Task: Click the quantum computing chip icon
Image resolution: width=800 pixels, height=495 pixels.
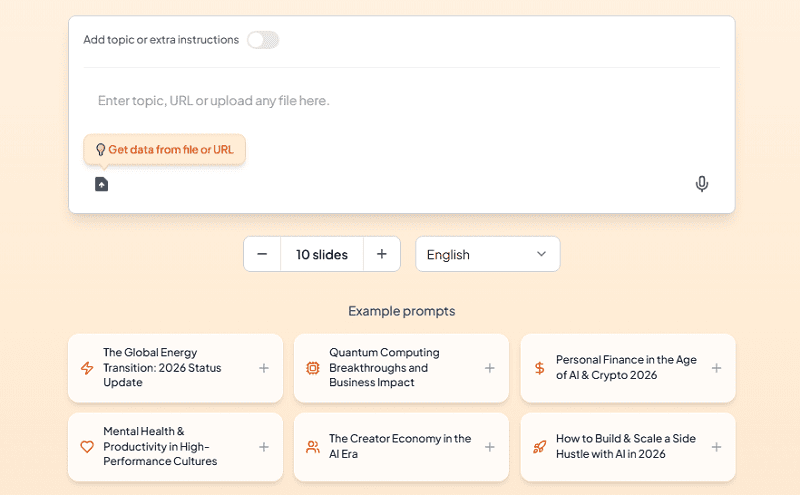Action: [313, 368]
